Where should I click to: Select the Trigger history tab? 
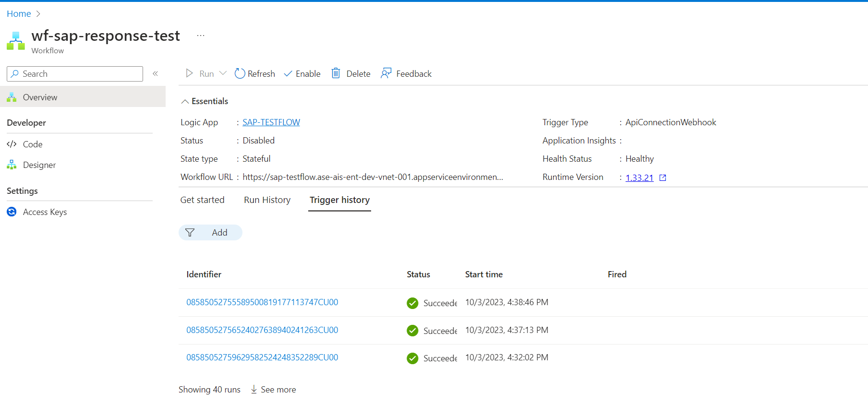(339, 200)
